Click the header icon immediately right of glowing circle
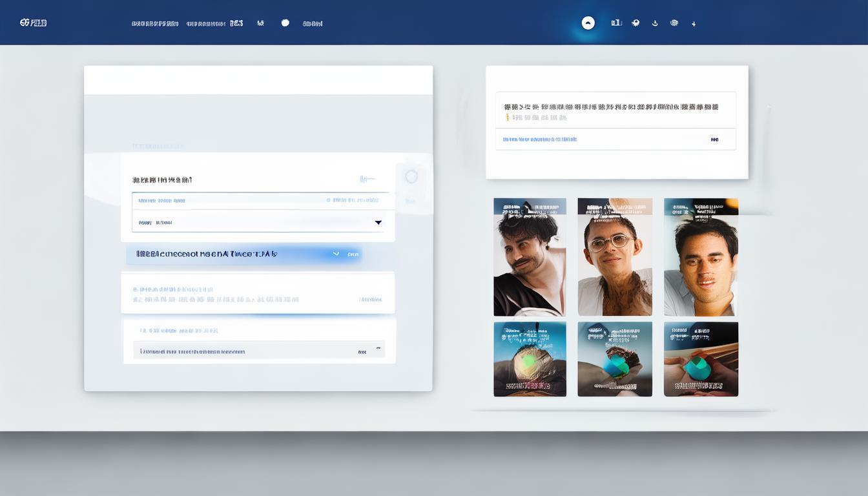 (x=616, y=23)
